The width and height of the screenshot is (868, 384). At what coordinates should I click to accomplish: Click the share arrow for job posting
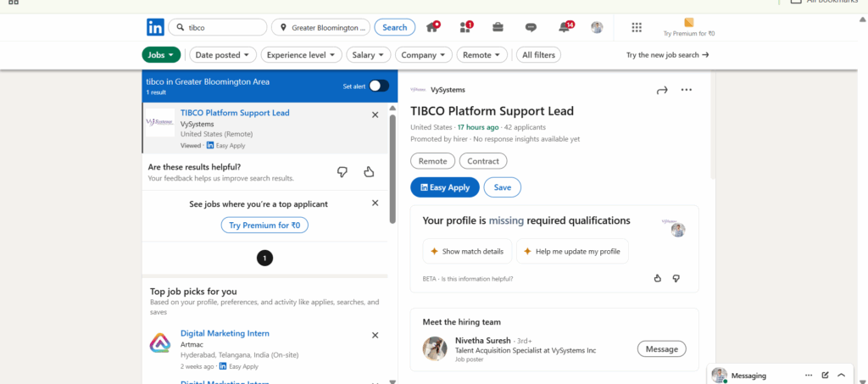pyautogui.click(x=662, y=90)
